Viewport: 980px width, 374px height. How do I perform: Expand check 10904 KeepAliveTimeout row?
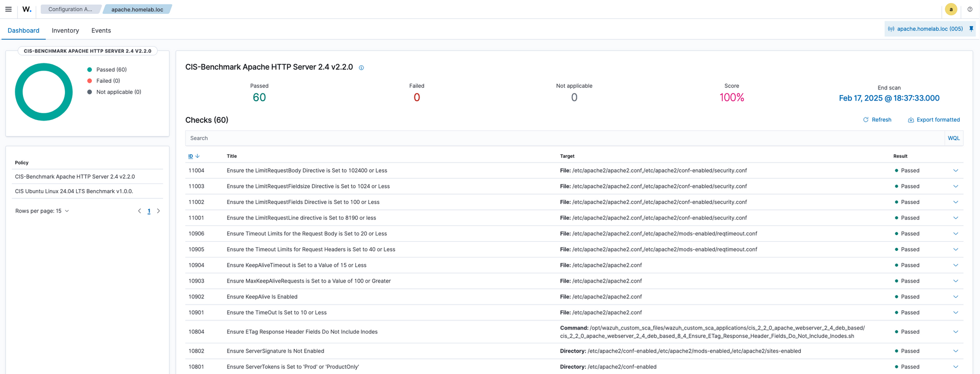coord(955,265)
